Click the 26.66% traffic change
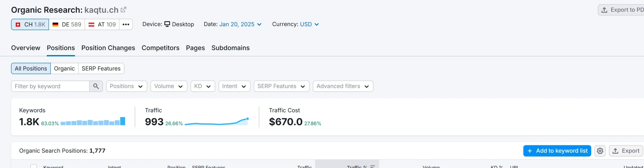Viewport: 644px width, 168px height. 174,124
